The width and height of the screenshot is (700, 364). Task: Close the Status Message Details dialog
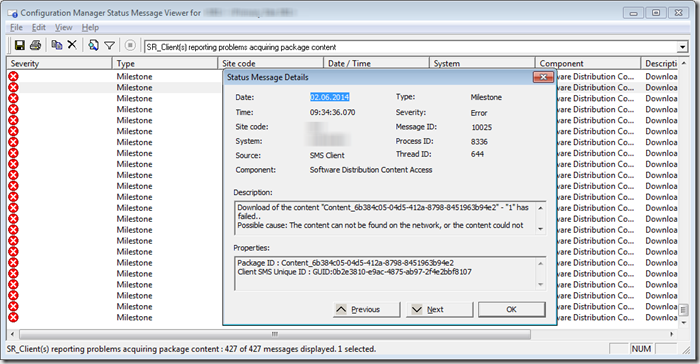click(543, 77)
